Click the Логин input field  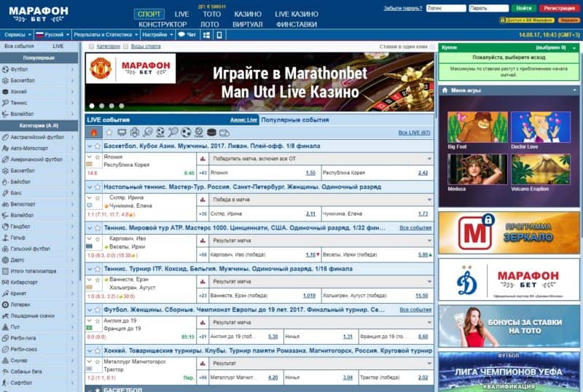pos(443,8)
